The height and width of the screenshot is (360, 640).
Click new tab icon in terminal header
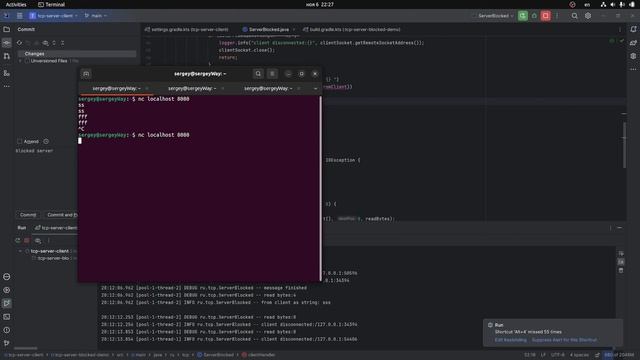[x=86, y=74]
